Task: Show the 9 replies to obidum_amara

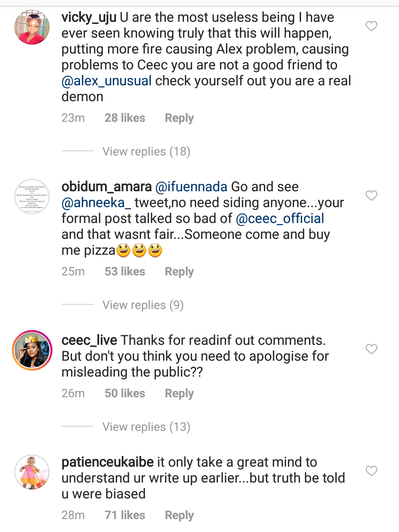Action: (x=143, y=305)
